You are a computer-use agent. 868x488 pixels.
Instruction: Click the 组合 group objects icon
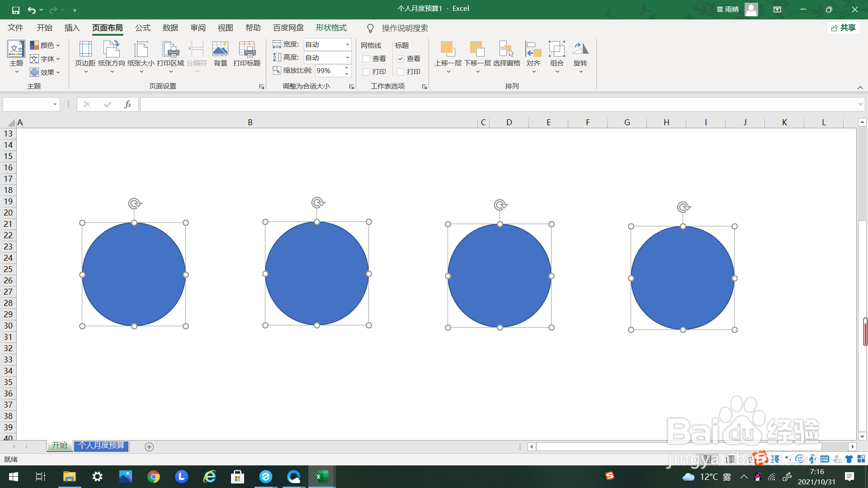click(557, 49)
